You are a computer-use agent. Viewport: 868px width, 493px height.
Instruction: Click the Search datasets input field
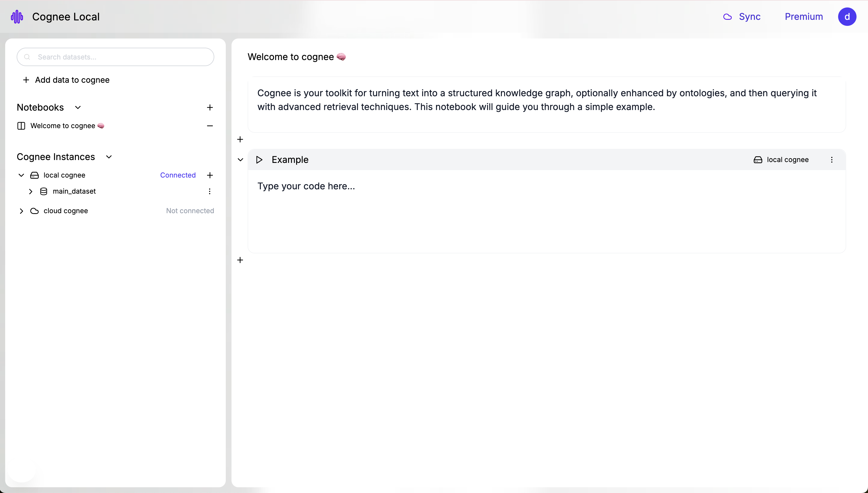[x=115, y=57]
